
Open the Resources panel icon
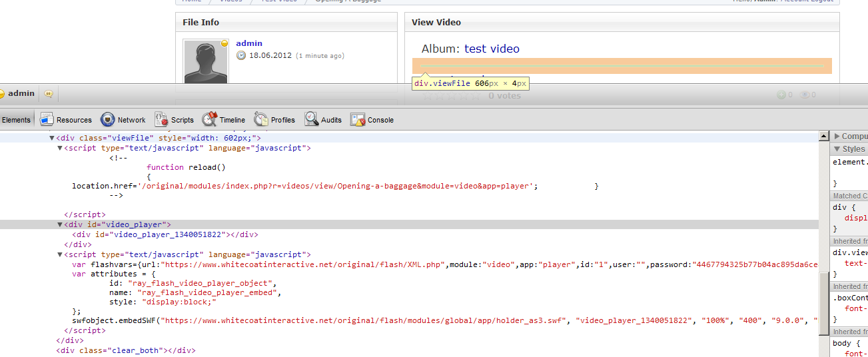pos(47,120)
